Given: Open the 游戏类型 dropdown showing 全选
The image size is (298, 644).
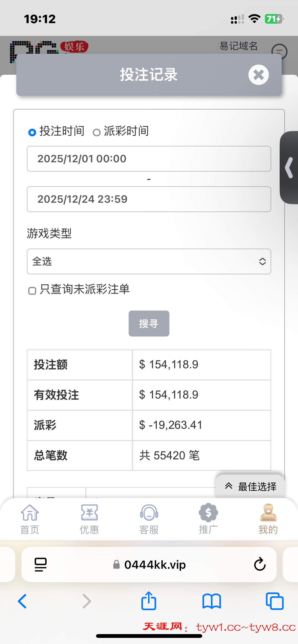Looking at the screenshot, I should (x=149, y=261).
